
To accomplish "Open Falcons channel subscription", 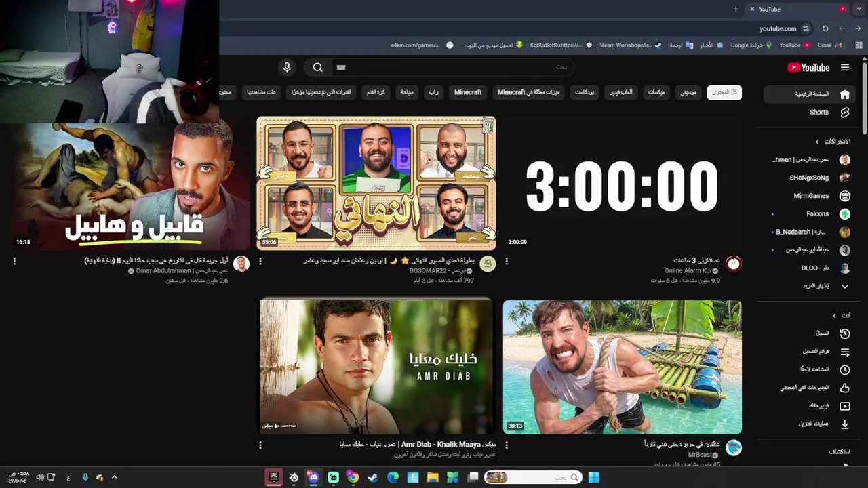I will (x=810, y=213).
